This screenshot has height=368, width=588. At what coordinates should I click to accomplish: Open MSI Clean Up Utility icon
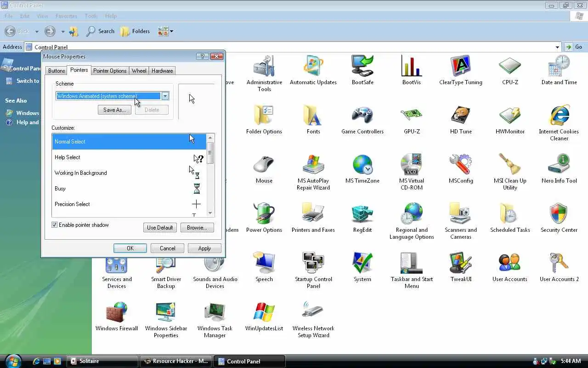click(510, 165)
